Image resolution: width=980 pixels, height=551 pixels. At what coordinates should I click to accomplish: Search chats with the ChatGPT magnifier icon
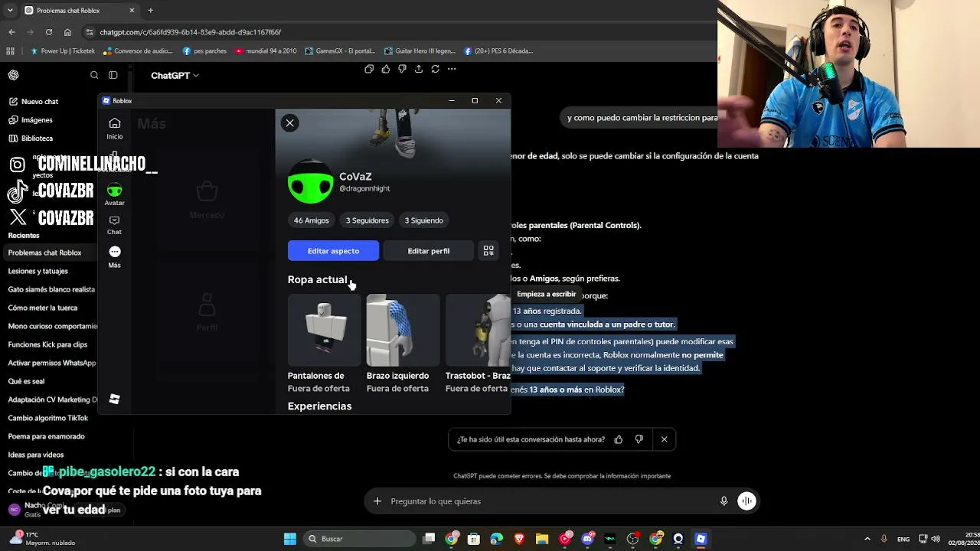coord(94,75)
